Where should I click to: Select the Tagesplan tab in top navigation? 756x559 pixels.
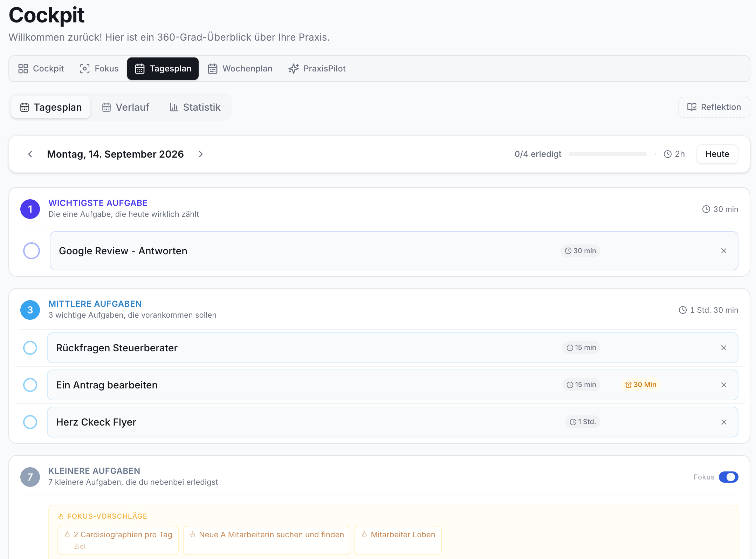coord(163,69)
